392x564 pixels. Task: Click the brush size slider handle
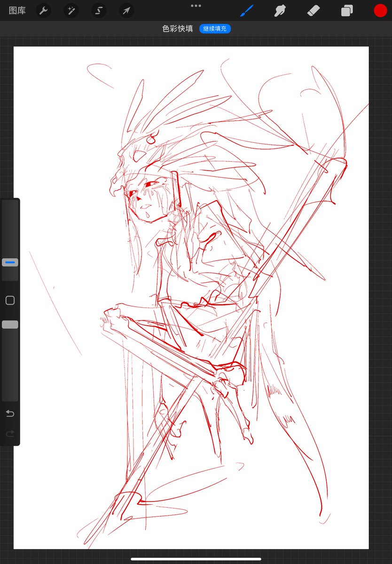click(x=10, y=262)
